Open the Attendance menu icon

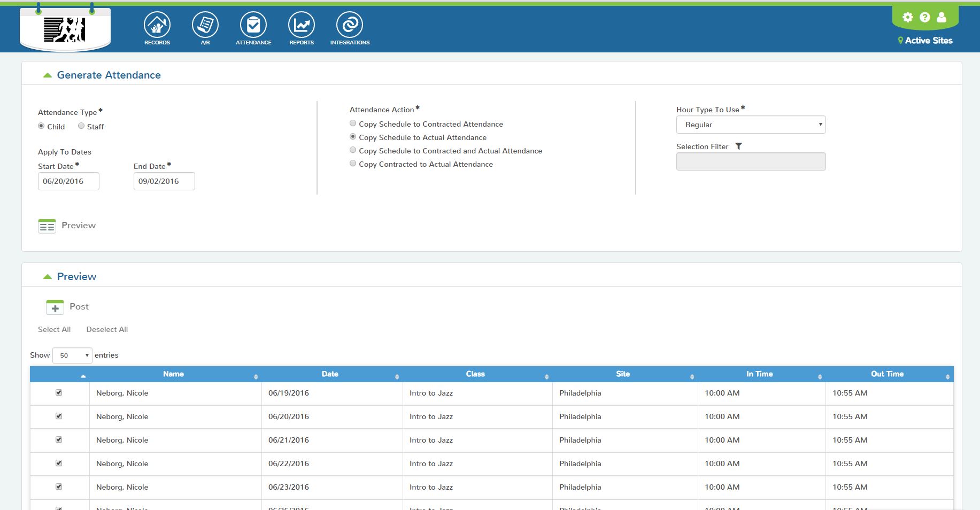[x=253, y=25]
